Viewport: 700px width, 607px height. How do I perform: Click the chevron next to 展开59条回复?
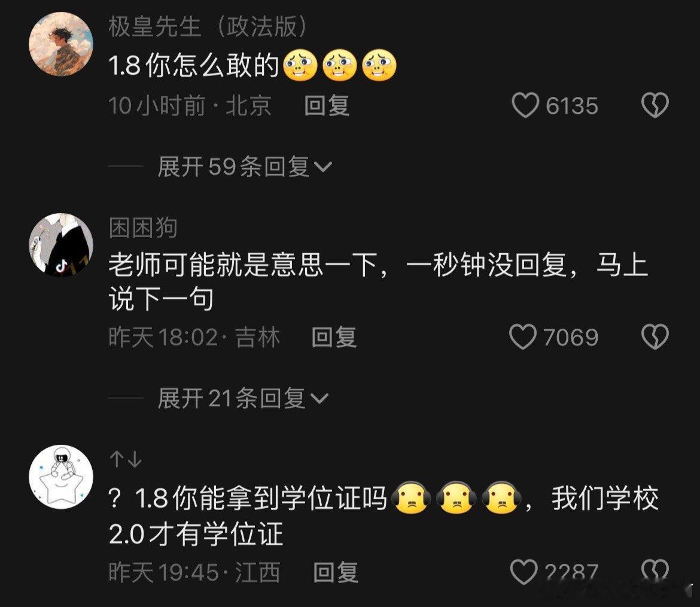(322, 167)
